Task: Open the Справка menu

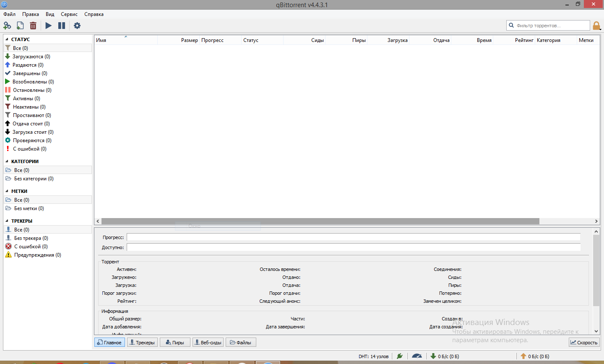Action: pos(94,14)
